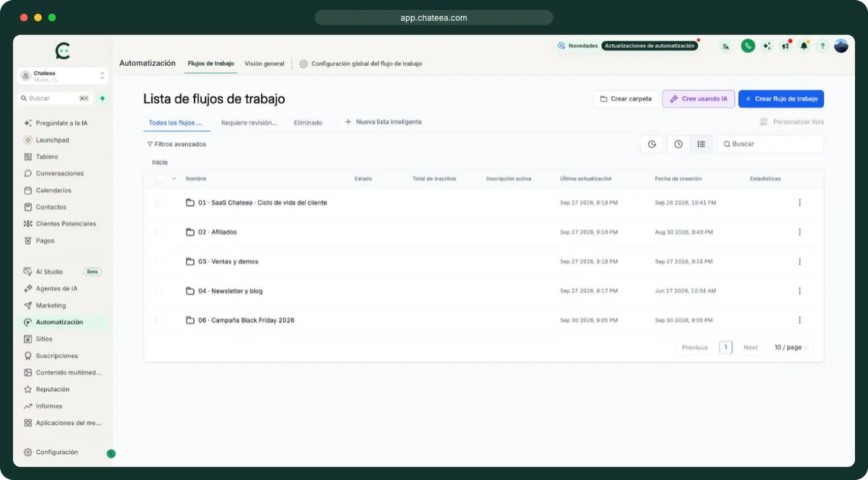Switch to Flujos de trabajo tab

click(210, 64)
